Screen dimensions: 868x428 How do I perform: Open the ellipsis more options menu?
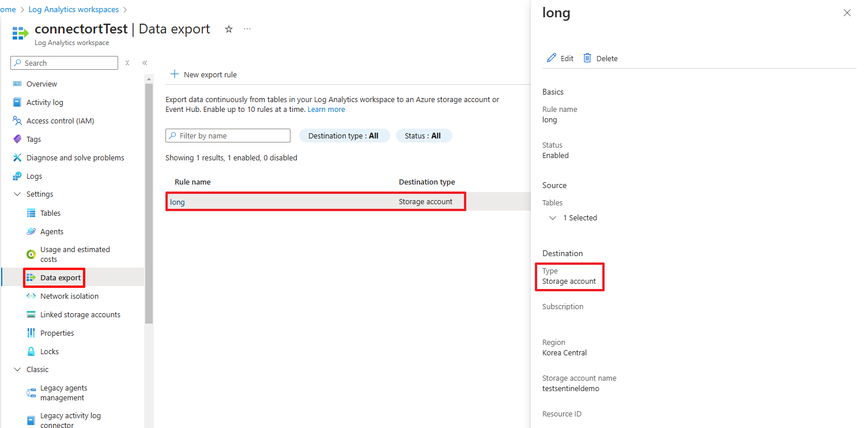pos(247,29)
